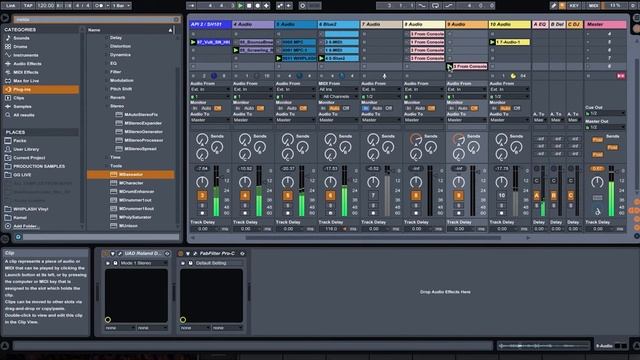Toggle the MIDI Arrangement Overdub plus button
The height and width of the screenshot is (360, 640).
[267, 6]
